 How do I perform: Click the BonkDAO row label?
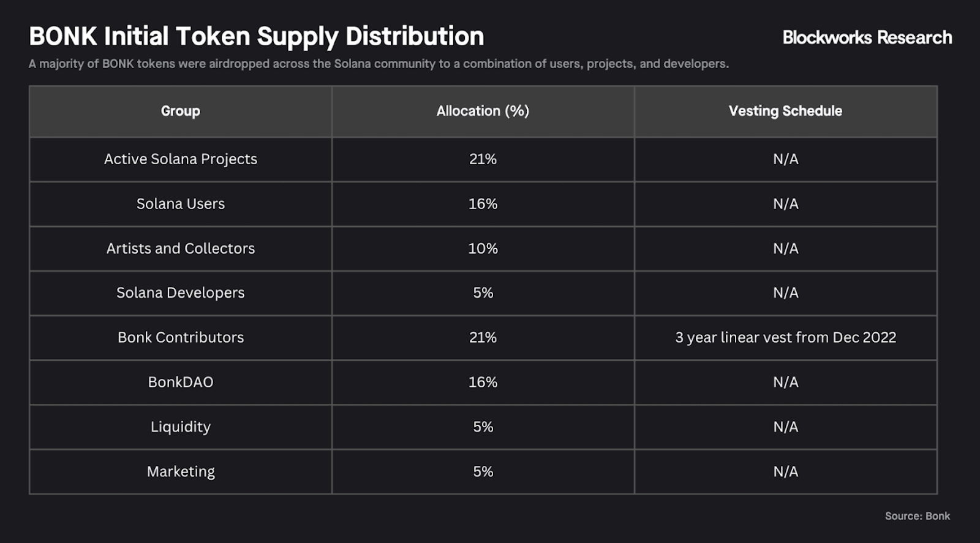coord(181,382)
